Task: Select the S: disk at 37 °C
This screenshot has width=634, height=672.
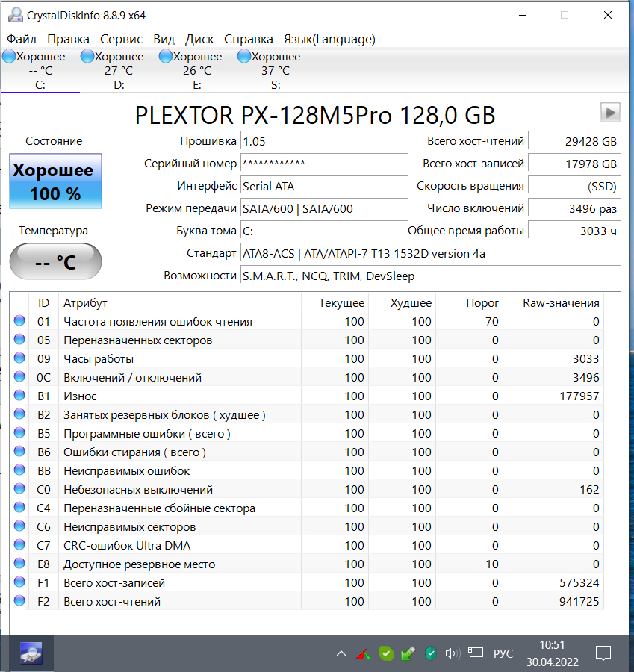Action: click(276, 71)
